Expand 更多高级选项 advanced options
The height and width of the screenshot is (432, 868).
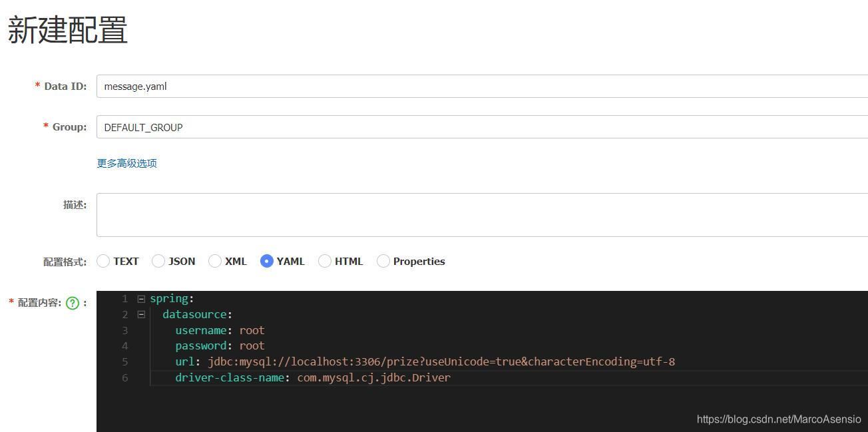pos(127,163)
